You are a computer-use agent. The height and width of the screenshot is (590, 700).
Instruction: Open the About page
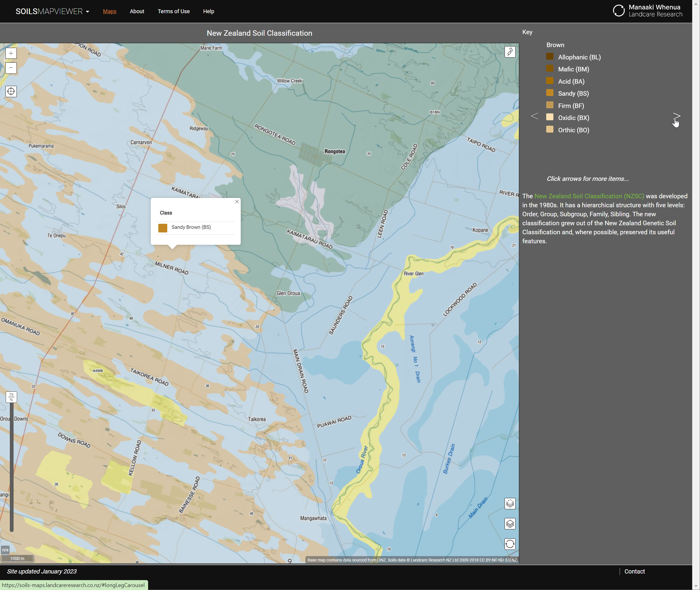click(137, 11)
